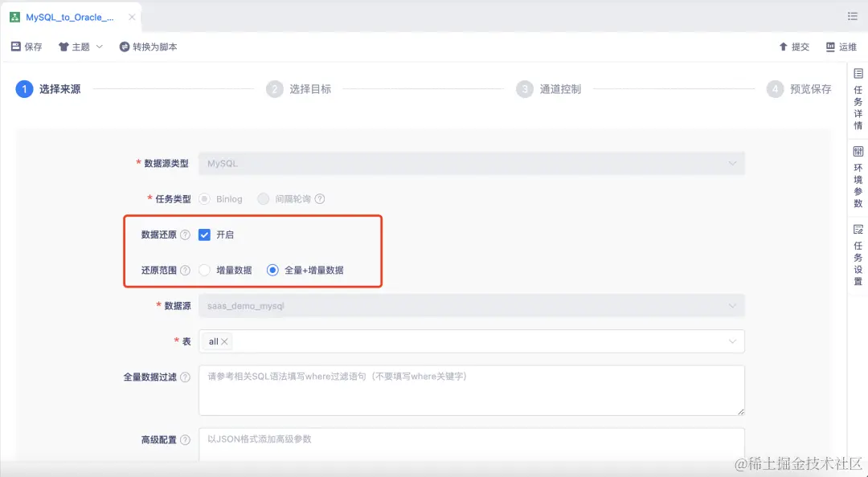Click the green file icon on MySQL_to_Oracle tab
Viewport: 868px width, 477px height.
pyautogui.click(x=15, y=17)
